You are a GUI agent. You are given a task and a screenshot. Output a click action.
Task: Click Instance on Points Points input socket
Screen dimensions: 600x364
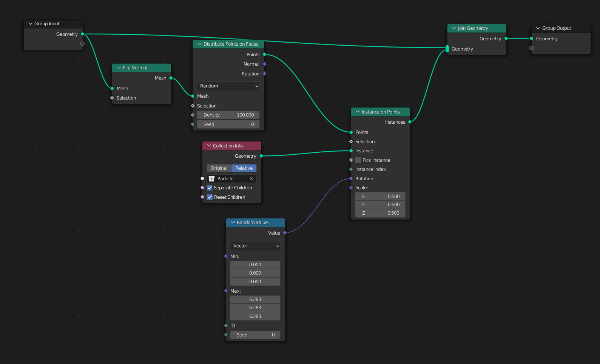(x=351, y=132)
